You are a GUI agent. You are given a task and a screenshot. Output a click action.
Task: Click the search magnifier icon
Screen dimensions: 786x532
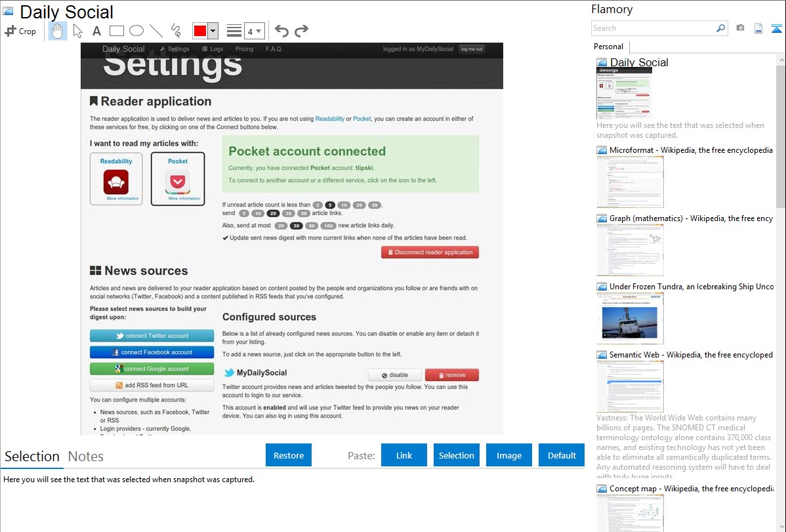point(721,28)
